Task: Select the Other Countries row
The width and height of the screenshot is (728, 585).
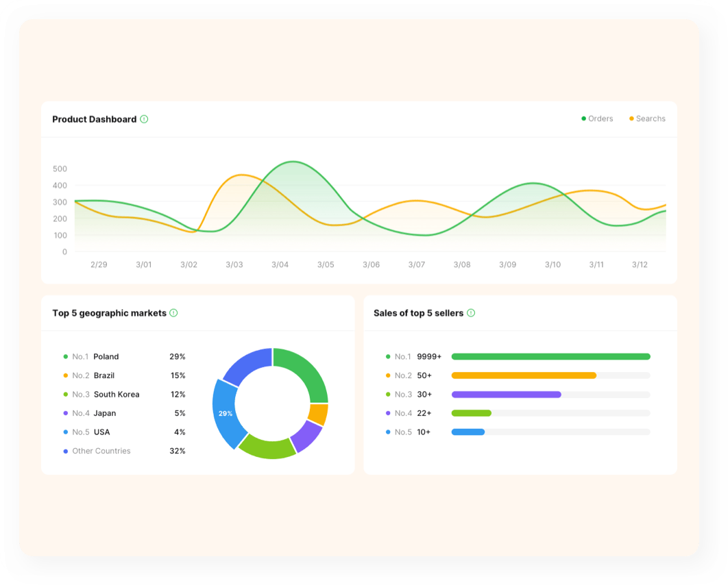Action: [x=124, y=451]
